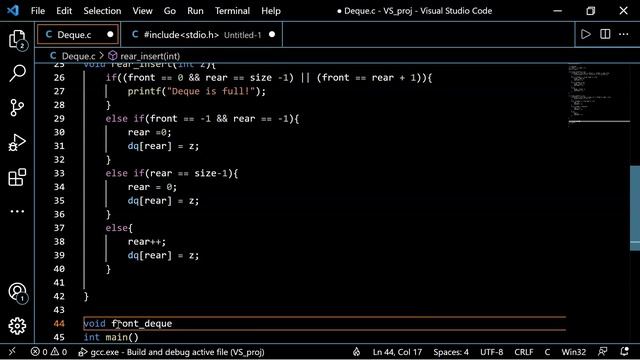This screenshot has height=360, width=640.
Task: Open the File menu
Action: tap(38, 11)
